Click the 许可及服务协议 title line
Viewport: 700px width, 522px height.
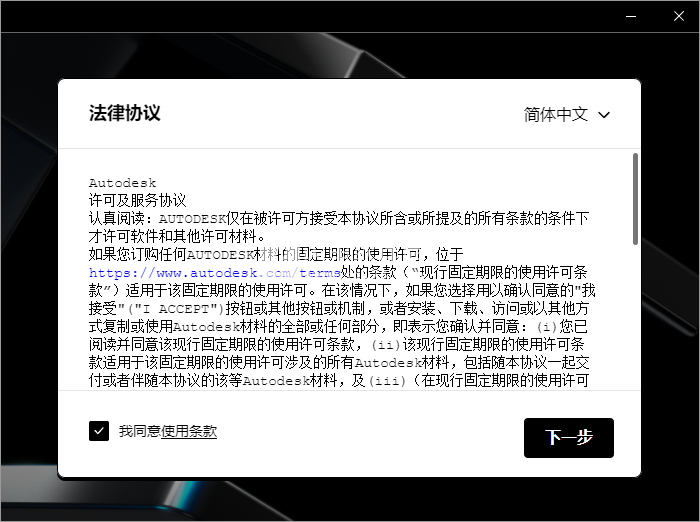(x=138, y=200)
